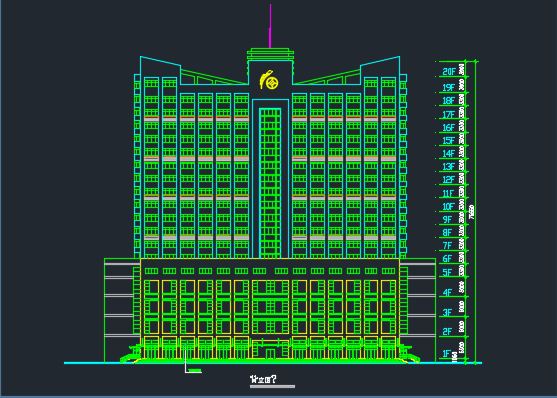This screenshot has height=398, width=557.
Task: Select the vertical overall height dimension text
Action: [x=472, y=212]
